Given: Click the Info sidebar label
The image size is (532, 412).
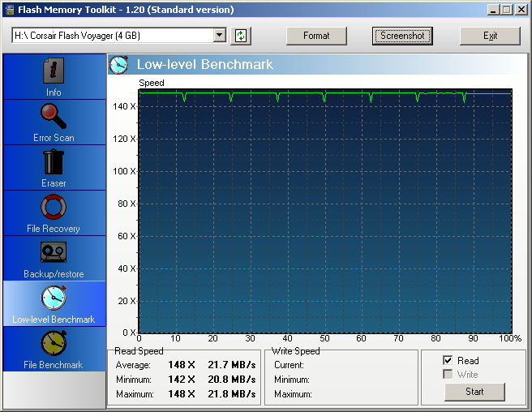Looking at the screenshot, I should click(54, 92).
